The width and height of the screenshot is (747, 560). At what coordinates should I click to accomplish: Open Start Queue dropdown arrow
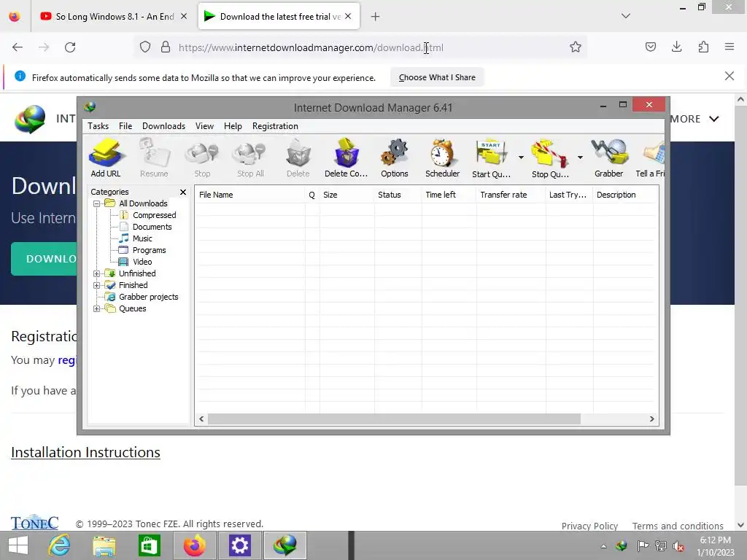(x=521, y=157)
